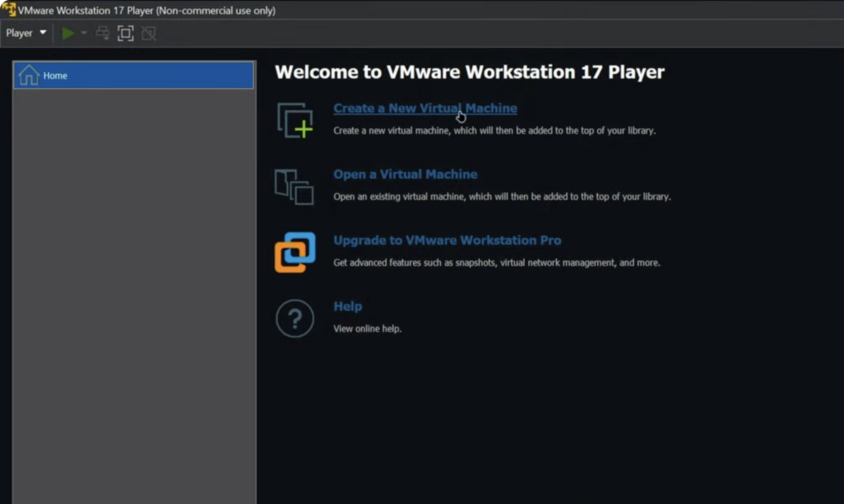Viewport: 844px width, 504px height.
Task: Follow the Upgrade to VMware Workstation Pro link
Action: [x=447, y=240]
